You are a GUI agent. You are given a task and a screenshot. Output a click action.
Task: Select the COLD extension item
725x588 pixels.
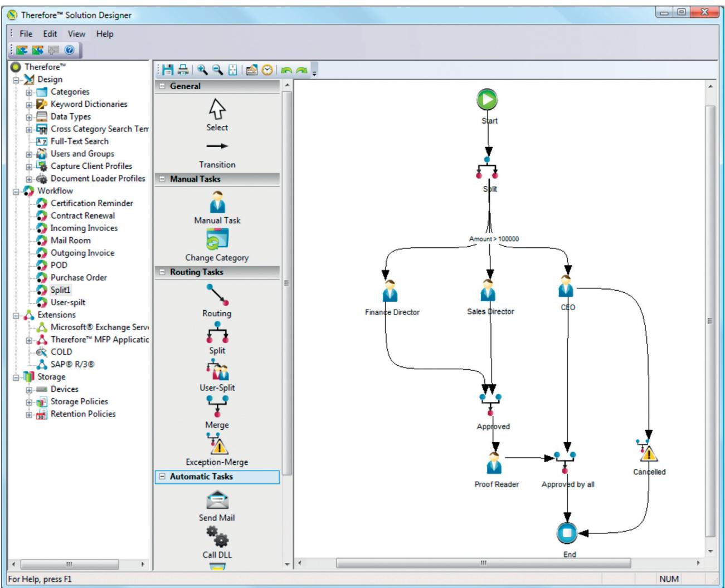pos(61,352)
